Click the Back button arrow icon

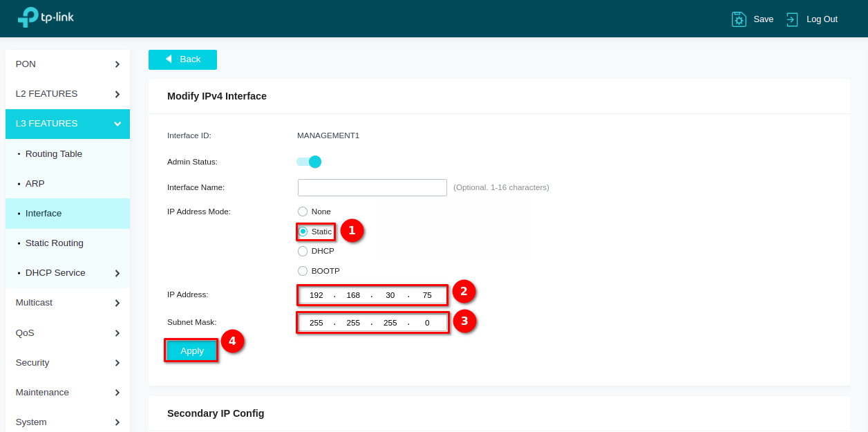(x=169, y=59)
